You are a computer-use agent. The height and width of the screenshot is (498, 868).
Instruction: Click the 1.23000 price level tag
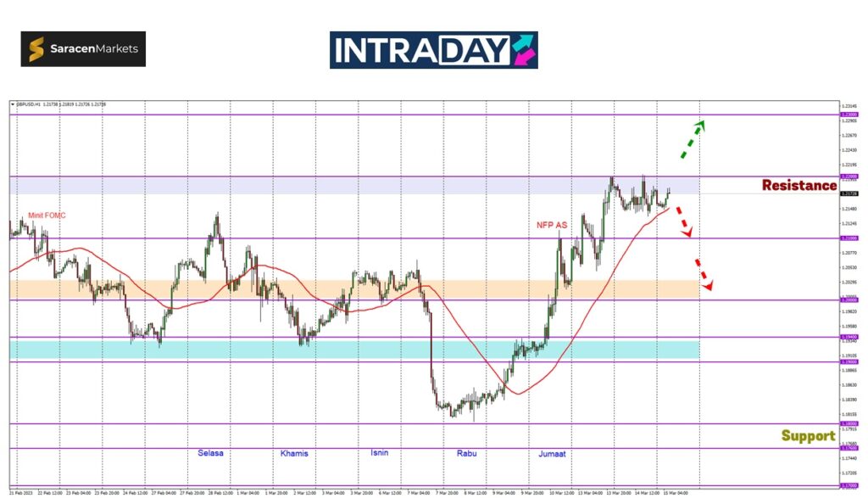[x=848, y=114]
